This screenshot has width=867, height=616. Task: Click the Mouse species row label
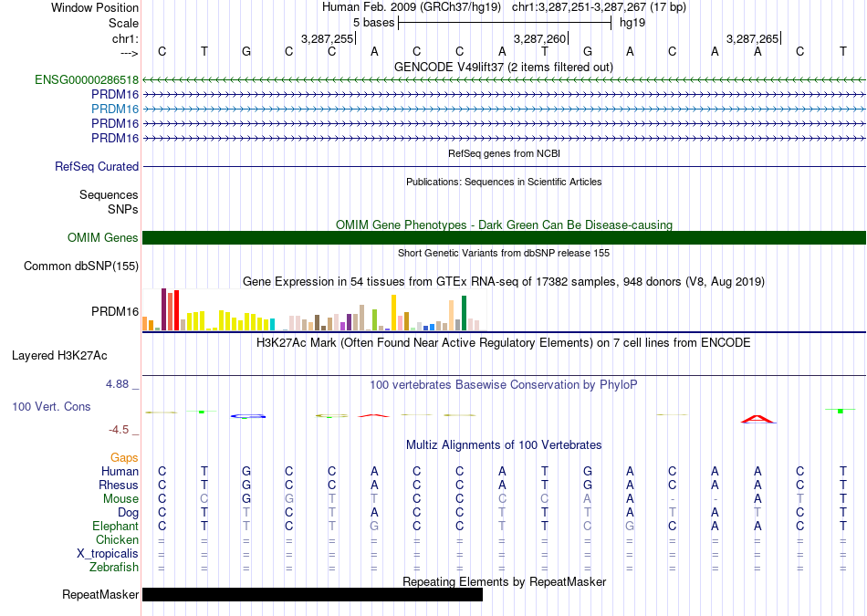click(x=120, y=499)
